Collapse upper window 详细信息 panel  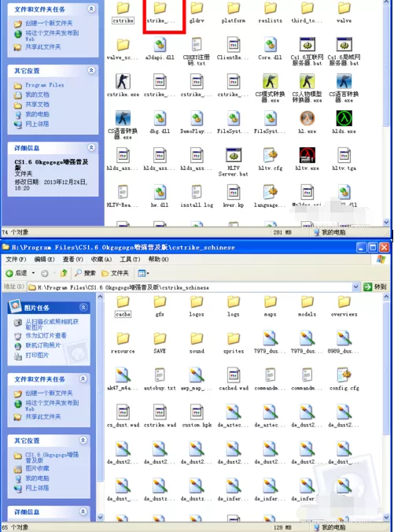91,148
